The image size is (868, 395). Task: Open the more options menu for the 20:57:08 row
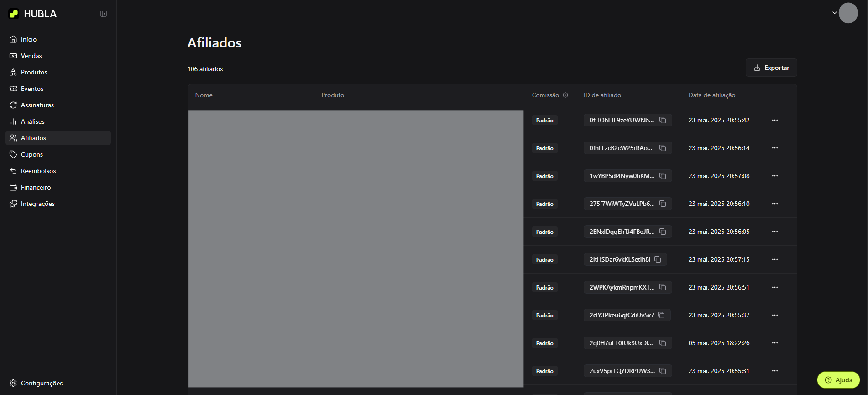pos(774,176)
